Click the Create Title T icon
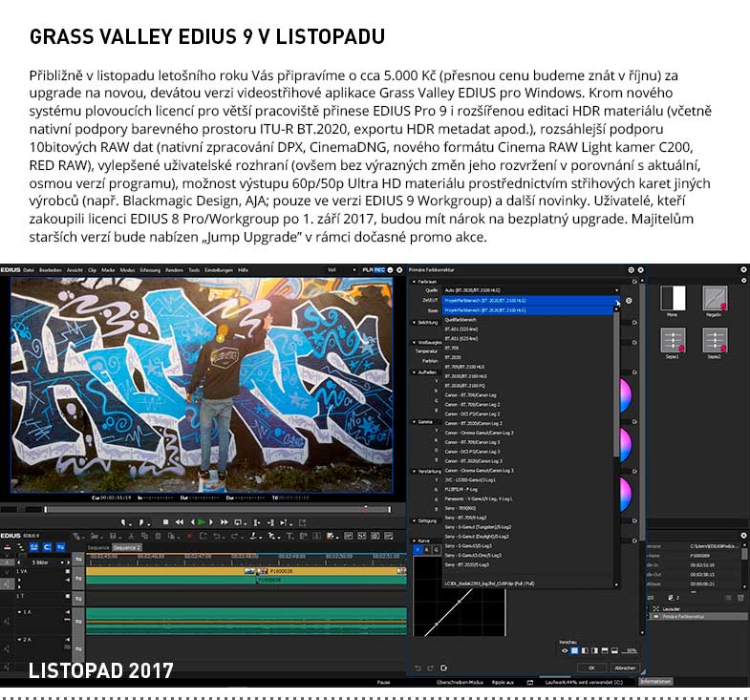 (289, 536)
